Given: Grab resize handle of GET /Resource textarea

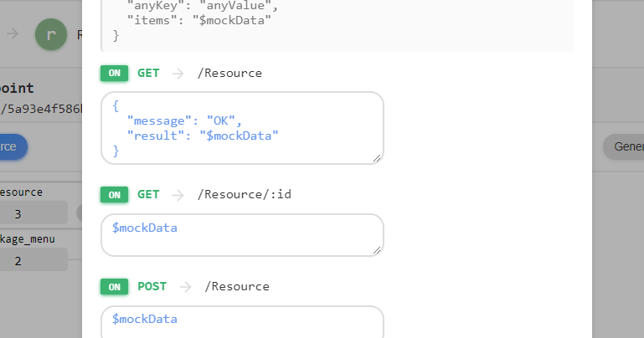Looking at the screenshot, I should [378, 158].
